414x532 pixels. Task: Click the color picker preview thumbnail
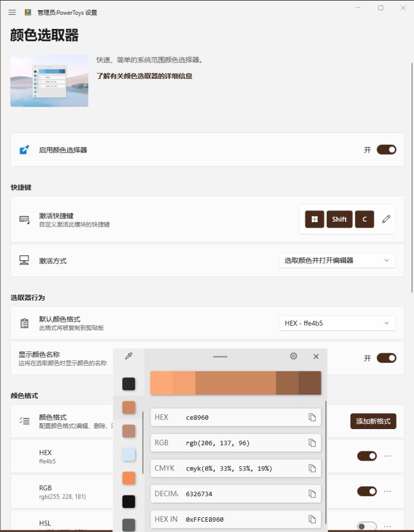click(x=49, y=81)
